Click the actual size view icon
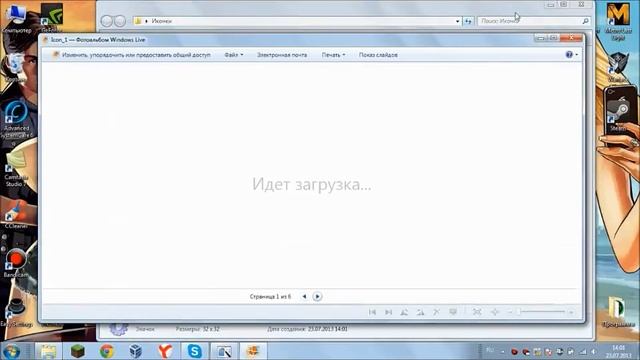The image size is (640, 360). coord(495,312)
